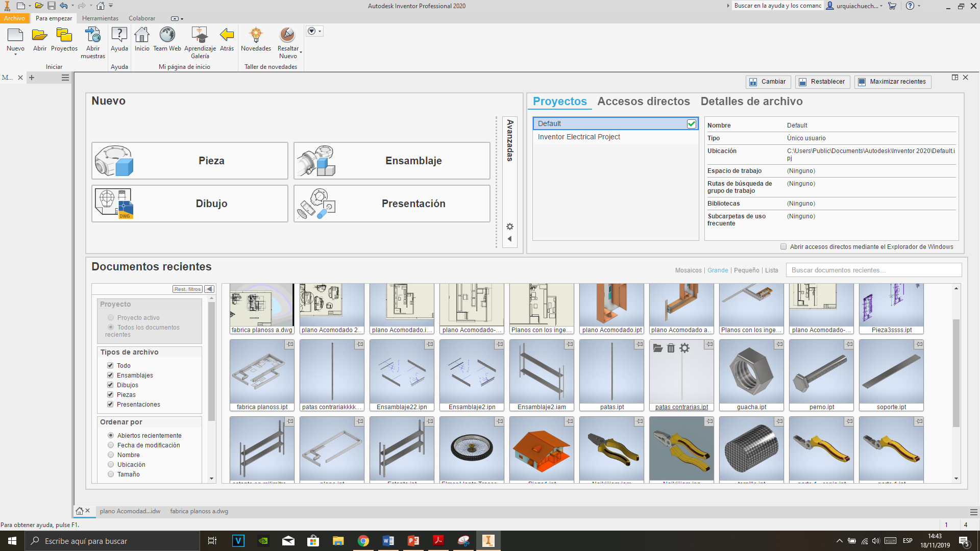Open the Herramientas ribbon tab
This screenshot has height=551, width=980.
point(100,18)
